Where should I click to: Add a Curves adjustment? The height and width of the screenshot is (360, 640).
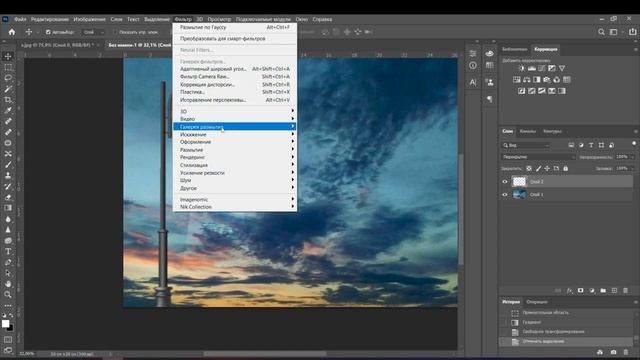point(542,68)
